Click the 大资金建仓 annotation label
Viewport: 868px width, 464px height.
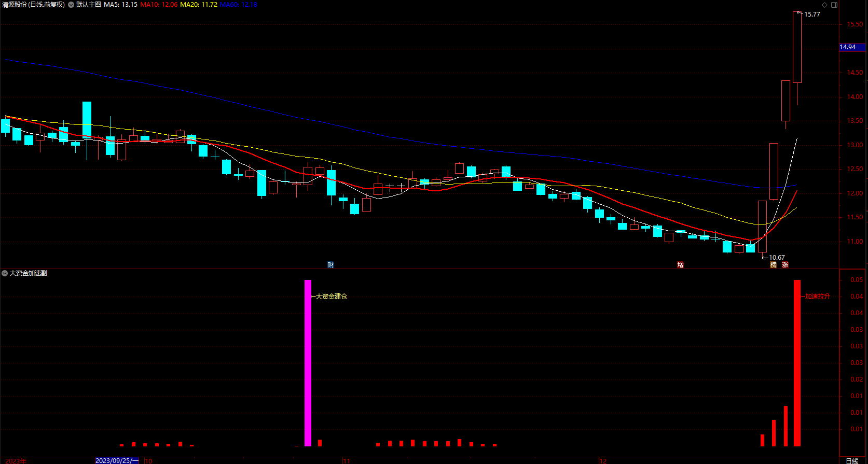(332, 297)
